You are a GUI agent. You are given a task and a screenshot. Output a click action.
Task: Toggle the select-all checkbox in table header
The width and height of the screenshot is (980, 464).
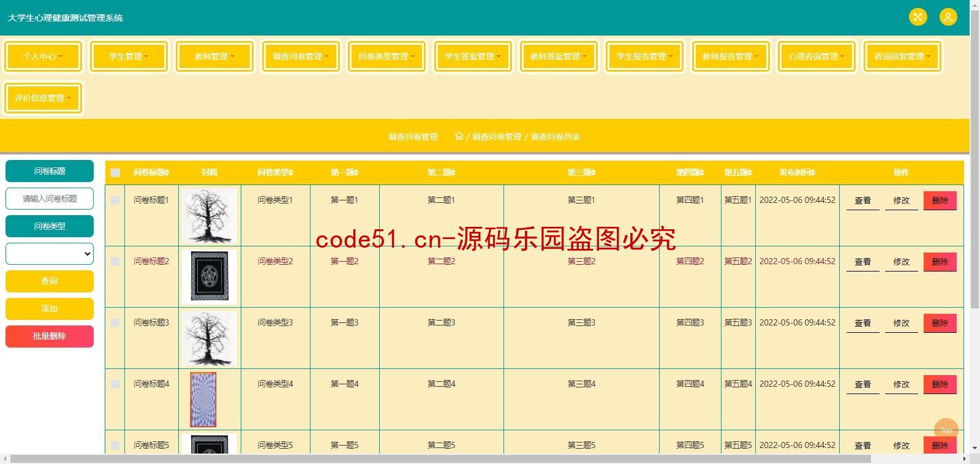(115, 172)
